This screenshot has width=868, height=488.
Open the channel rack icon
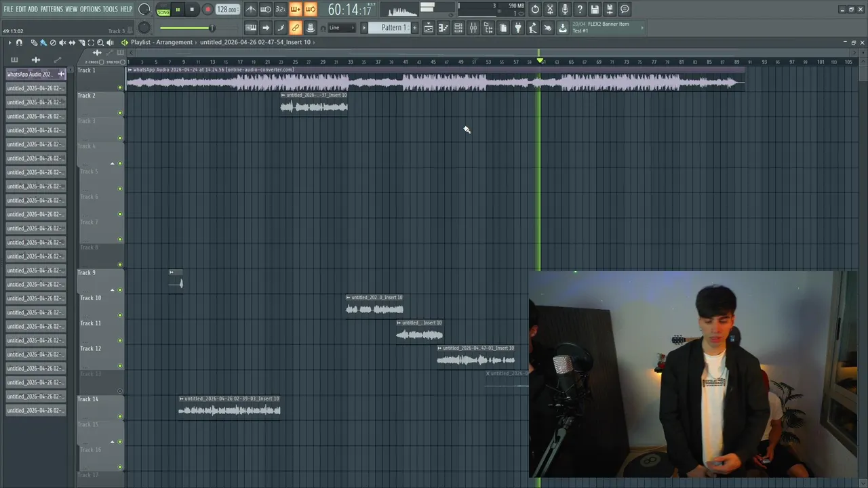click(x=458, y=28)
